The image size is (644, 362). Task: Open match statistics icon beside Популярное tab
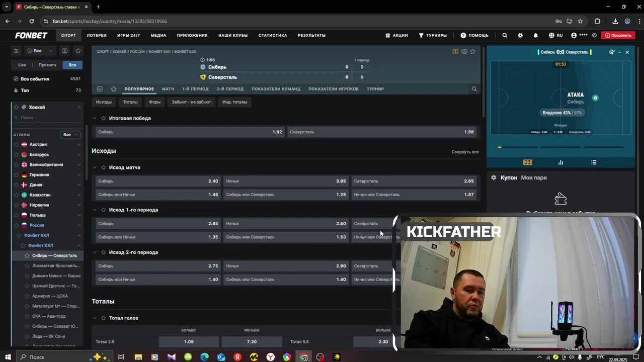click(x=100, y=89)
